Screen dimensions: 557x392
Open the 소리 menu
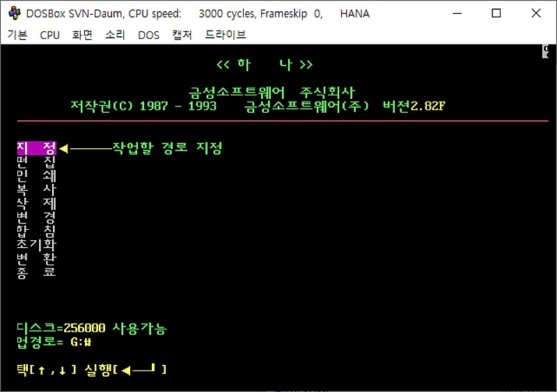pos(115,35)
